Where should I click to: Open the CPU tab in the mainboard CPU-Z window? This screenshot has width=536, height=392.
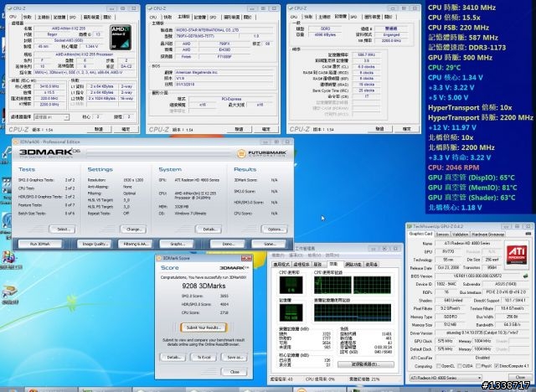pyautogui.click(x=153, y=17)
